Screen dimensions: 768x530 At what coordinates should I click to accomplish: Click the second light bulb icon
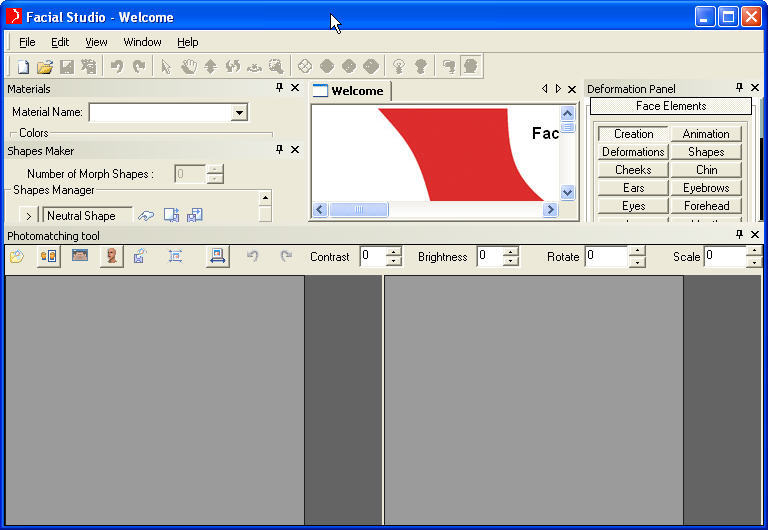pyautogui.click(x=421, y=66)
